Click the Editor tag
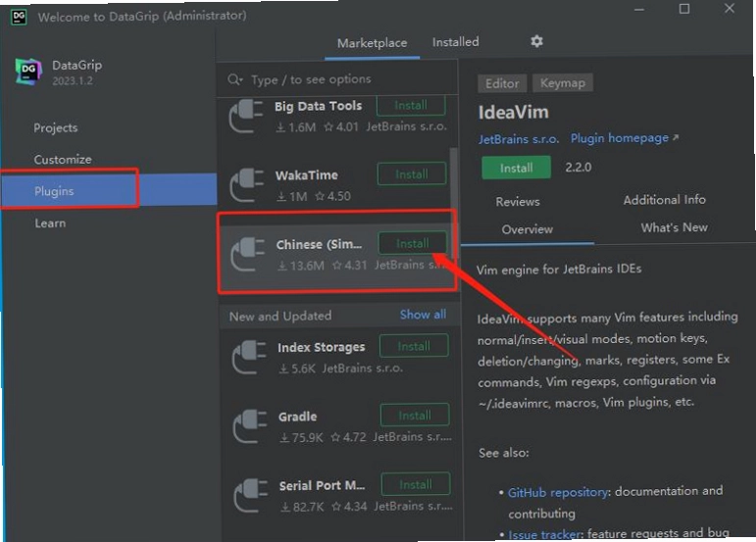756x542 pixels. click(x=502, y=83)
